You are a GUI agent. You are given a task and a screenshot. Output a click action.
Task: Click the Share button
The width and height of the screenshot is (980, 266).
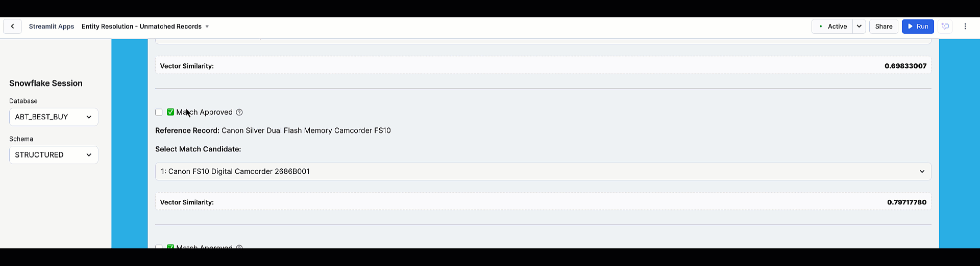click(x=884, y=26)
